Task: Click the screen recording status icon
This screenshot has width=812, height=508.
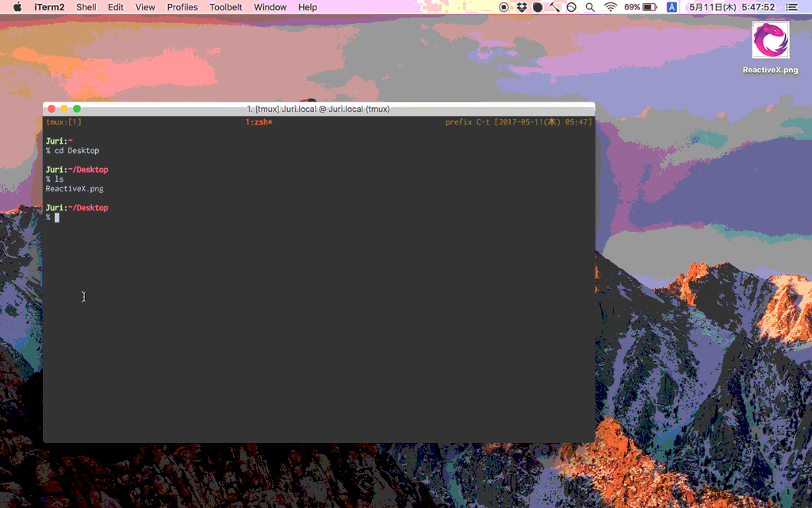Action: (504, 7)
